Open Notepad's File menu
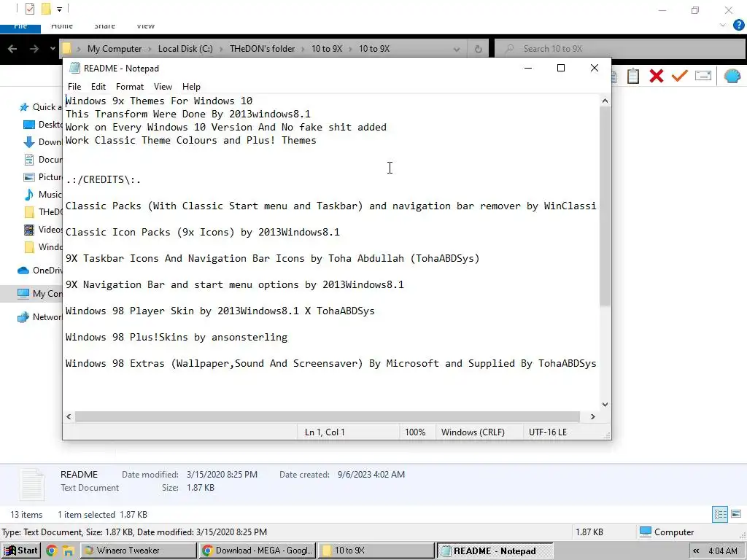This screenshot has width=747, height=560. [74, 87]
